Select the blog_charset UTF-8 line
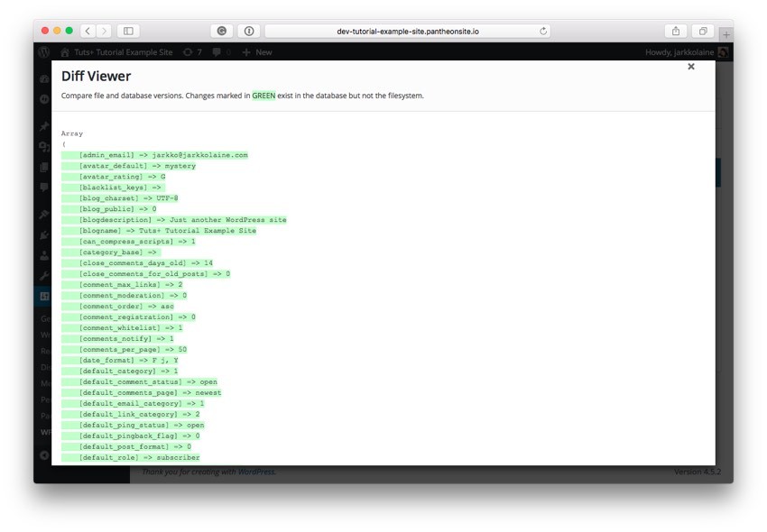767x532 pixels. pos(120,198)
